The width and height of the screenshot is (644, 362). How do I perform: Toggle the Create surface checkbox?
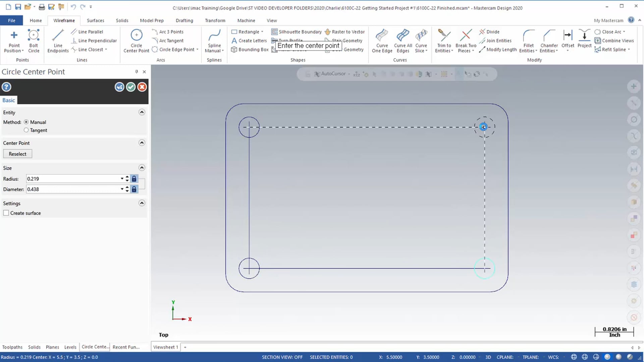click(6, 213)
